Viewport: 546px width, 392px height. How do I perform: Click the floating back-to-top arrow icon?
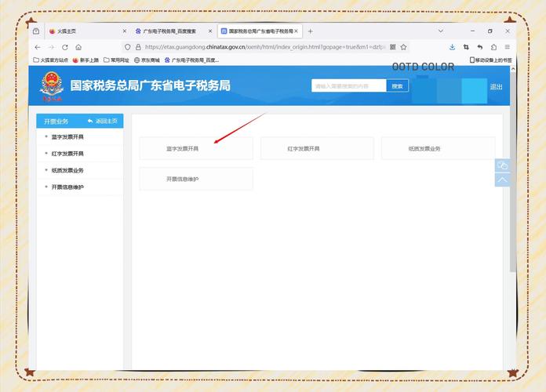503,180
